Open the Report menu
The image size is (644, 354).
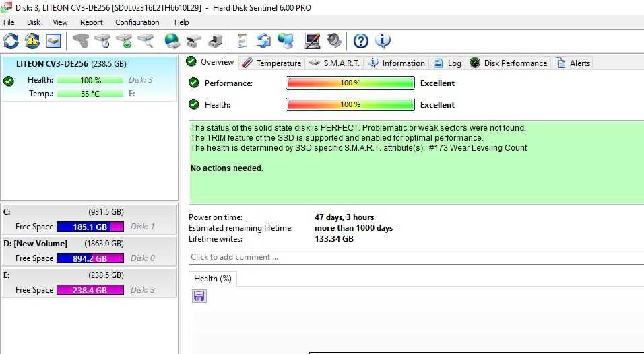coord(92,22)
